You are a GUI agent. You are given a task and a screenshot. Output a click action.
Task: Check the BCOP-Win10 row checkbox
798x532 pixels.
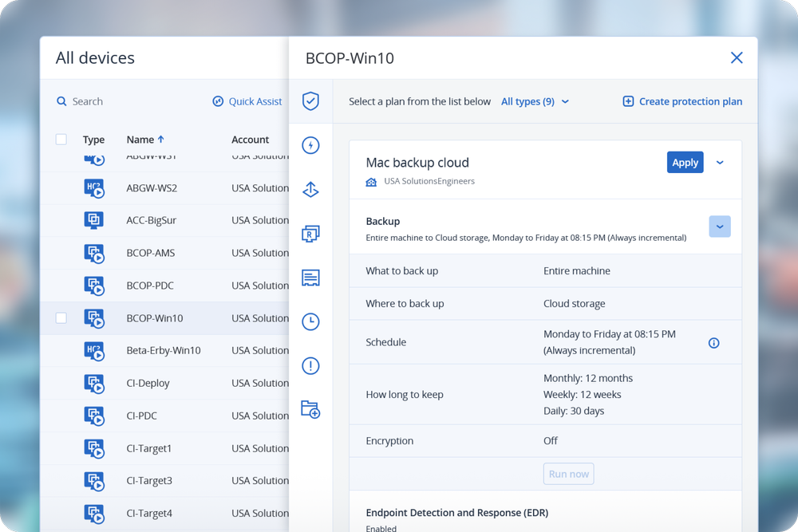[x=61, y=318]
